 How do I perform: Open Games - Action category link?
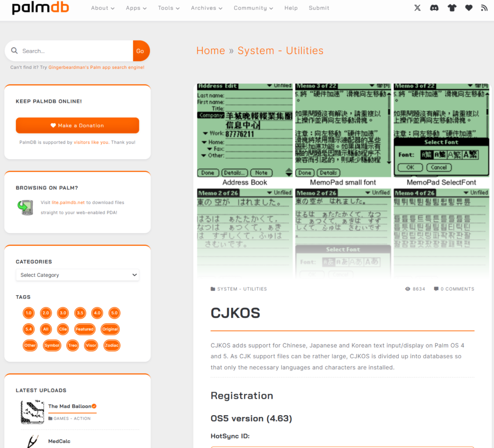pyautogui.click(x=72, y=419)
